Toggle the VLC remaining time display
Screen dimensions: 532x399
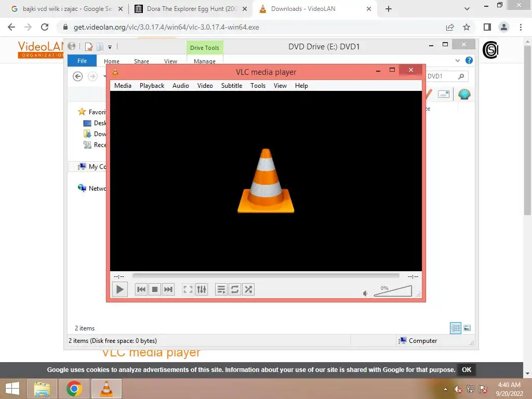pyautogui.click(x=413, y=276)
